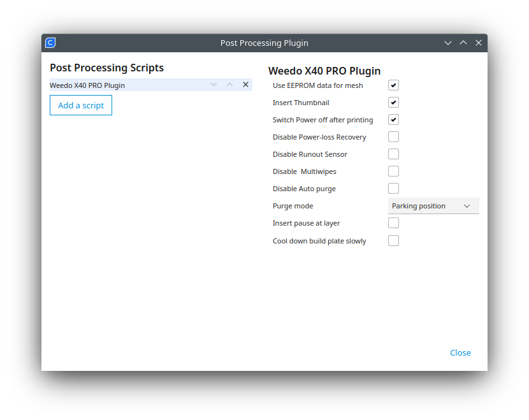Disable Use EEPROM data for mesh

point(393,85)
